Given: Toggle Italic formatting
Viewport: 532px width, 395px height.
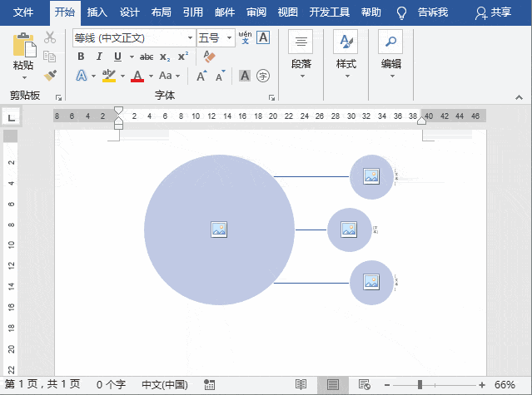Looking at the screenshot, I should coord(99,57).
